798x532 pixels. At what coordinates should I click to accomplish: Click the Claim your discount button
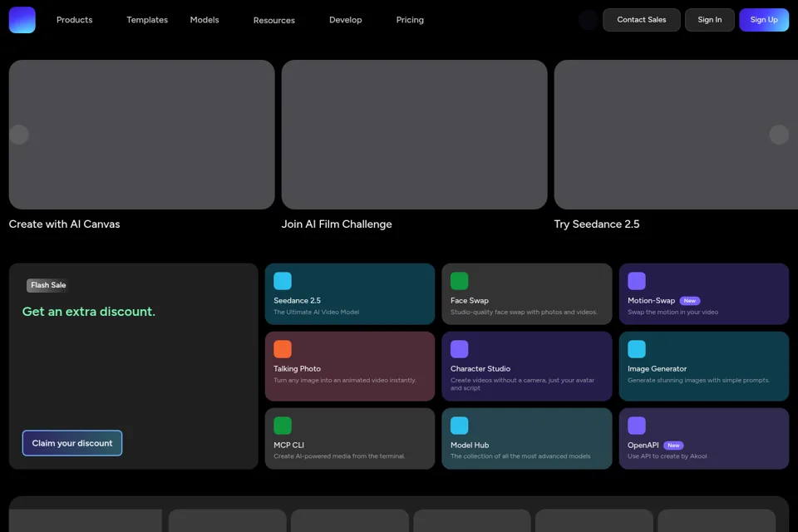pyautogui.click(x=72, y=443)
